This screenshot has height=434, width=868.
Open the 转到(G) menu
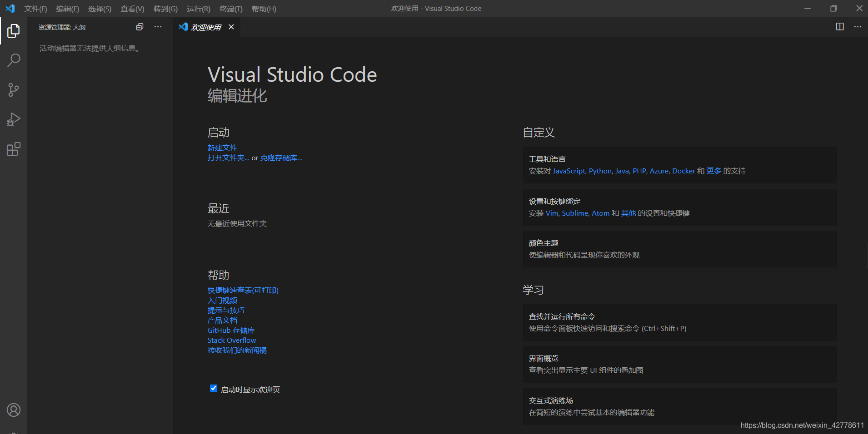(165, 9)
